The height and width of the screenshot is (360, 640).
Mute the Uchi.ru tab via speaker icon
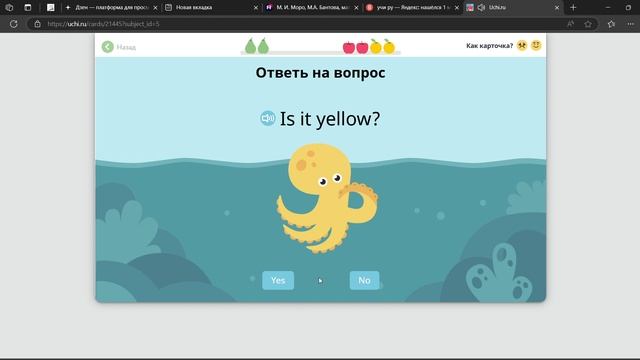(481, 7)
